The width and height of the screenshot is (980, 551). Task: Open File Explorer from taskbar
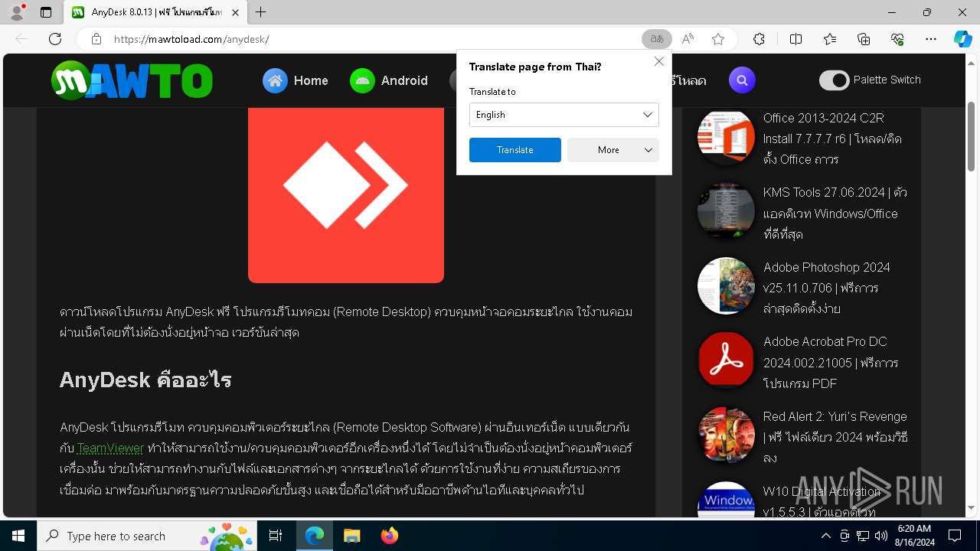click(x=351, y=536)
